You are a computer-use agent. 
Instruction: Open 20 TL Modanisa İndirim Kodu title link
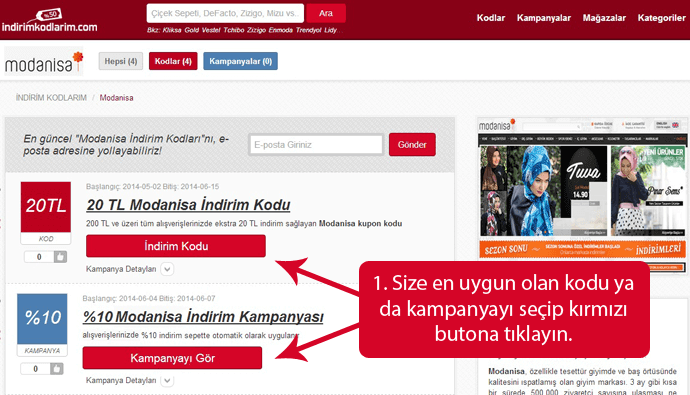pyautogui.click(x=188, y=205)
